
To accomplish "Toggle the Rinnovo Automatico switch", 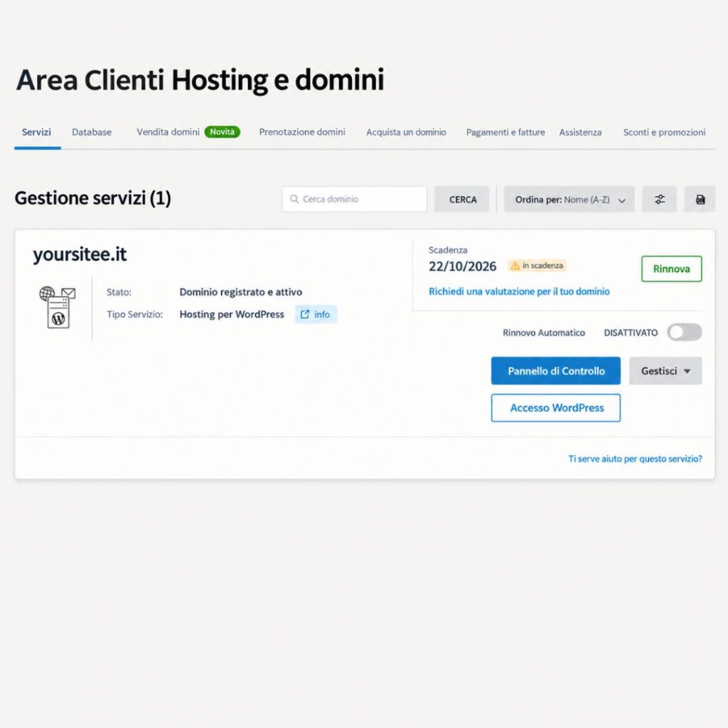I will tap(685, 333).
